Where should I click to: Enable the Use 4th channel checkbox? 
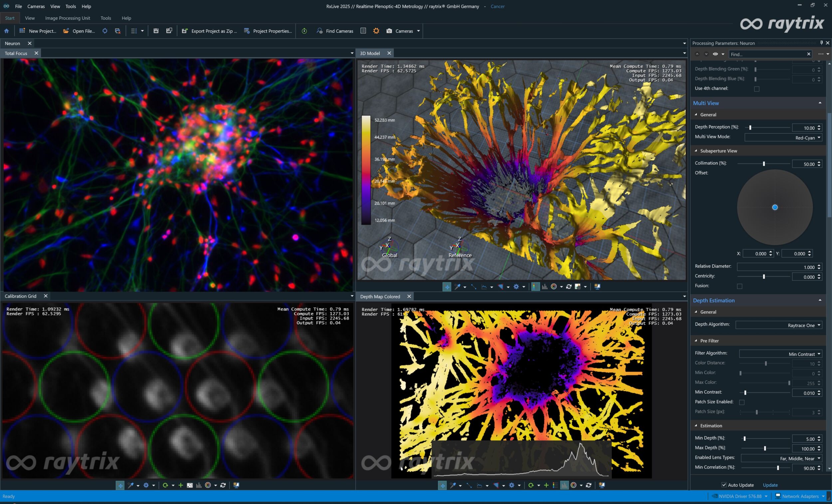(x=757, y=89)
